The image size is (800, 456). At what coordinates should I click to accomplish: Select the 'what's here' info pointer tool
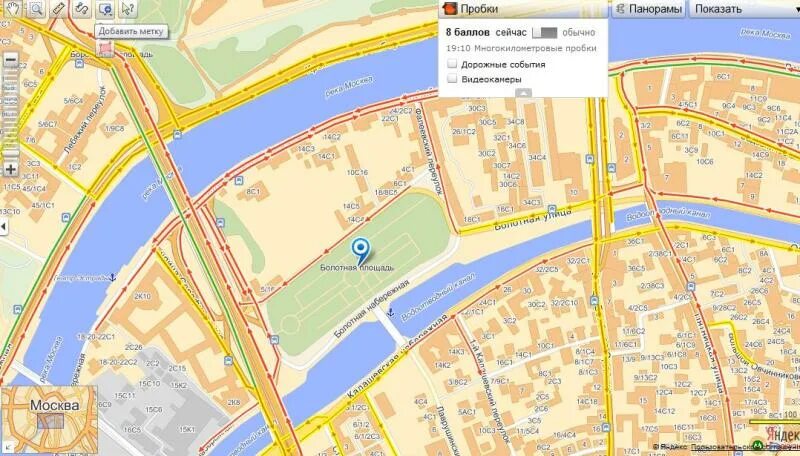tap(128, 8)
